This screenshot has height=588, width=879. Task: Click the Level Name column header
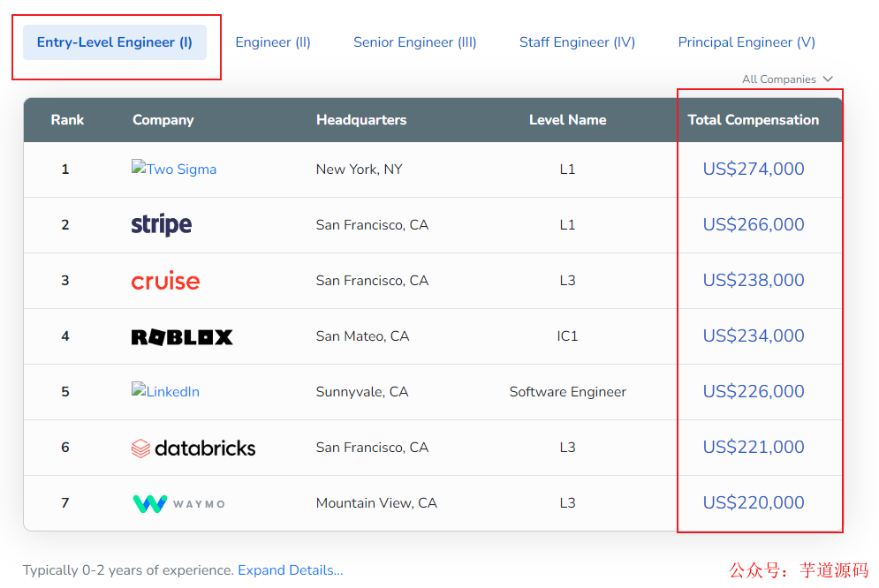pyautogui.click(x=567, y=120)
